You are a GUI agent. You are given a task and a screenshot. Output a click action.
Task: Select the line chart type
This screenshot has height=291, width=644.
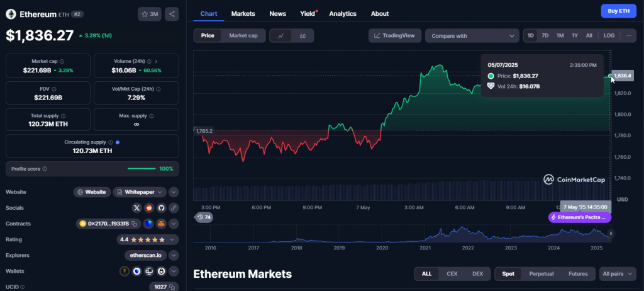point(281,36)
